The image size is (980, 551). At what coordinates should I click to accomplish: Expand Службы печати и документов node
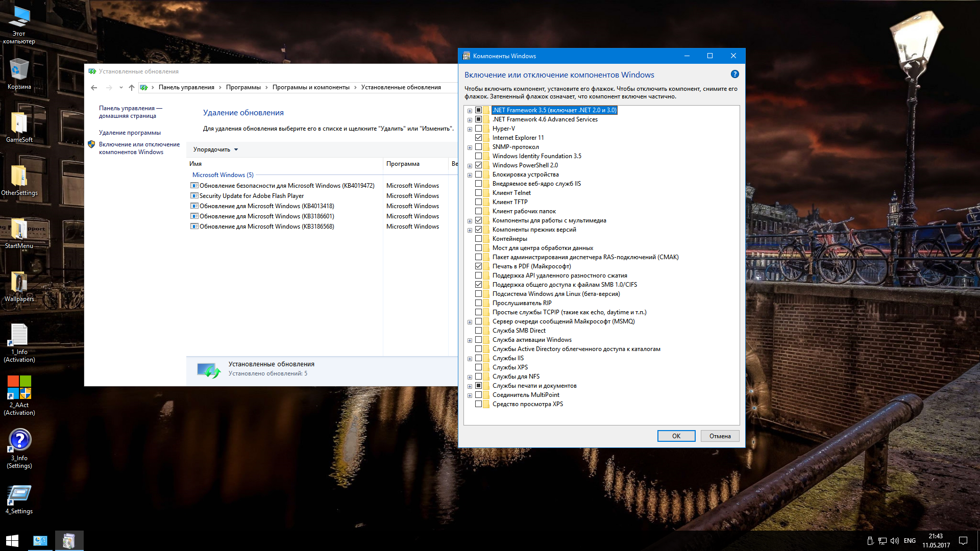pos(470,386)
